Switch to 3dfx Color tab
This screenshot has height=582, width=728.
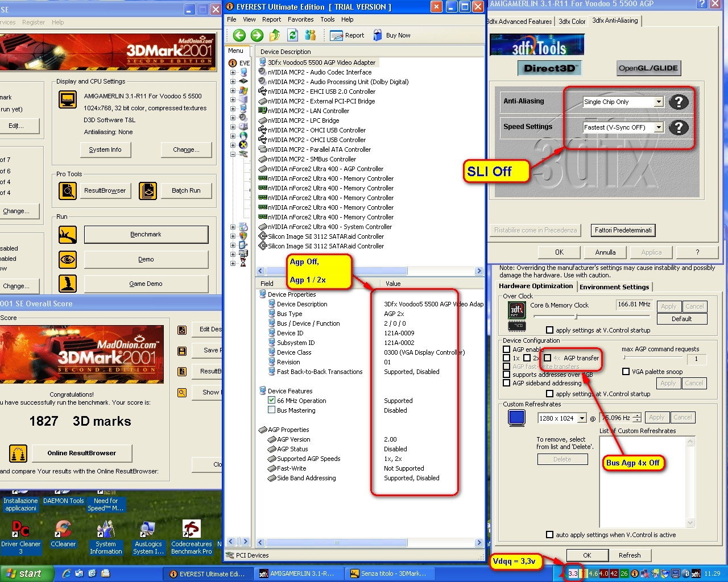(x=572, y=22)
